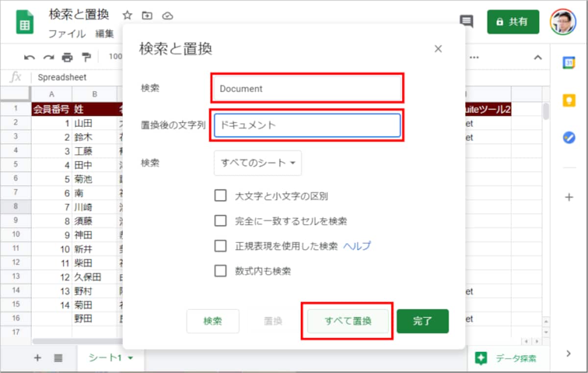
Task: Enable 大文字と小文字の区別 checkbox
Action: point(220,196)
